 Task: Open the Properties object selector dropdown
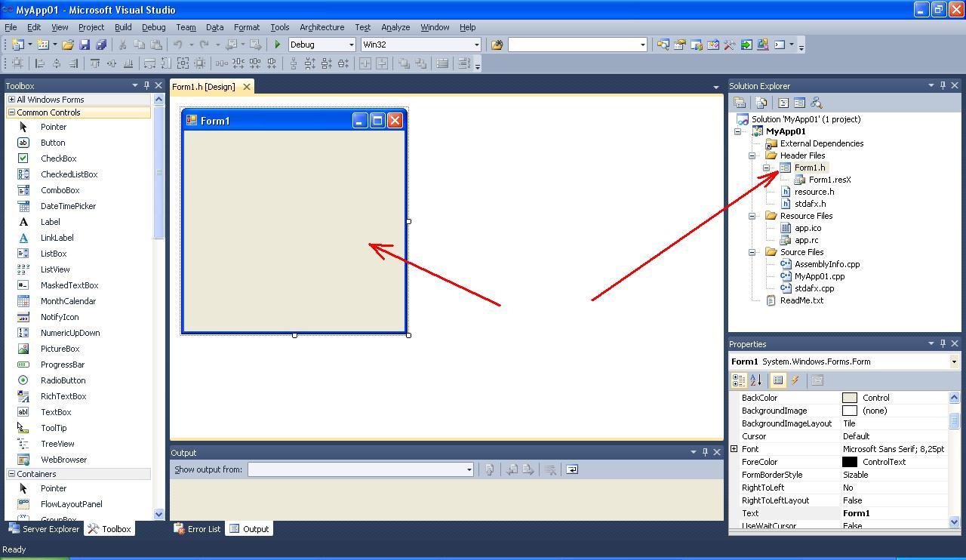click(x=954, y=362)
